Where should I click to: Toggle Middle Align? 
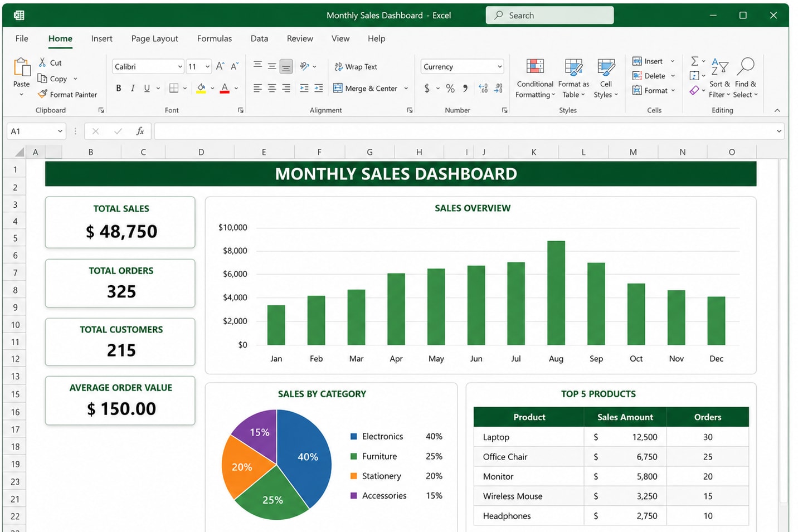click(x=272, y=66)
